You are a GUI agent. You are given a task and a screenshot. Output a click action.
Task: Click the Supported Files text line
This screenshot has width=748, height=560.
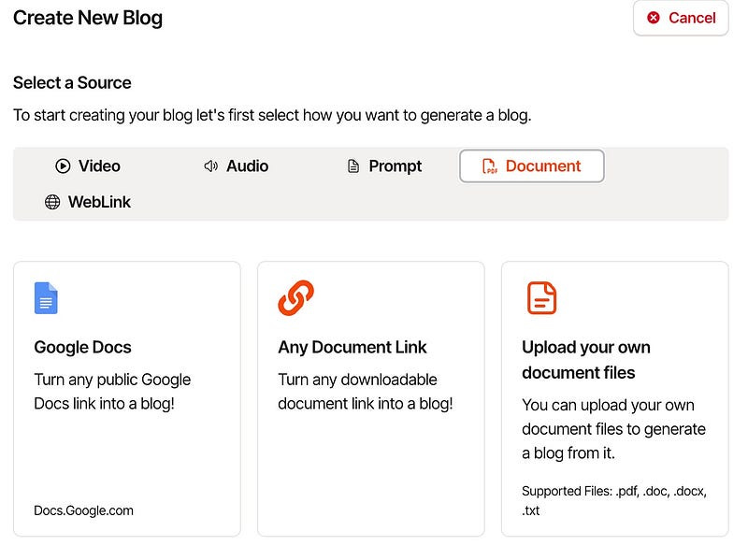click(614, 501)
